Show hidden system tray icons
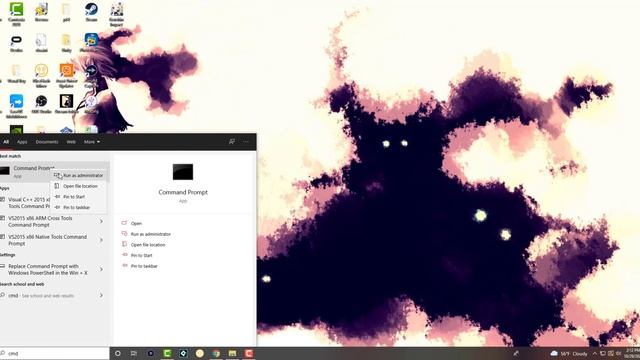 [595, 353]
